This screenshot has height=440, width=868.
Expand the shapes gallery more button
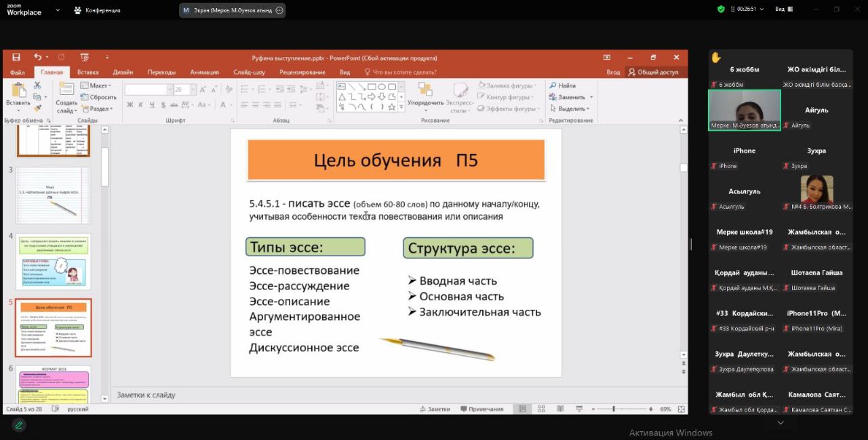pos(401,107)
